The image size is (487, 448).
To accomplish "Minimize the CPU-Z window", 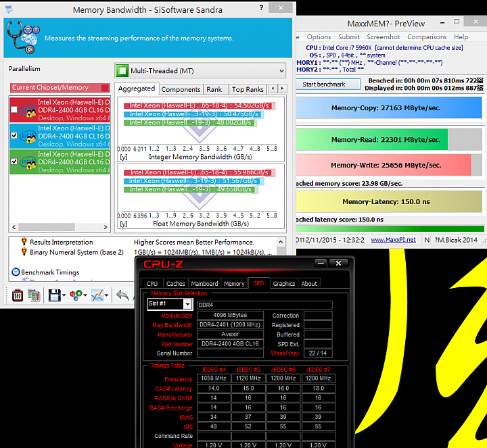I will click(321, 264).
